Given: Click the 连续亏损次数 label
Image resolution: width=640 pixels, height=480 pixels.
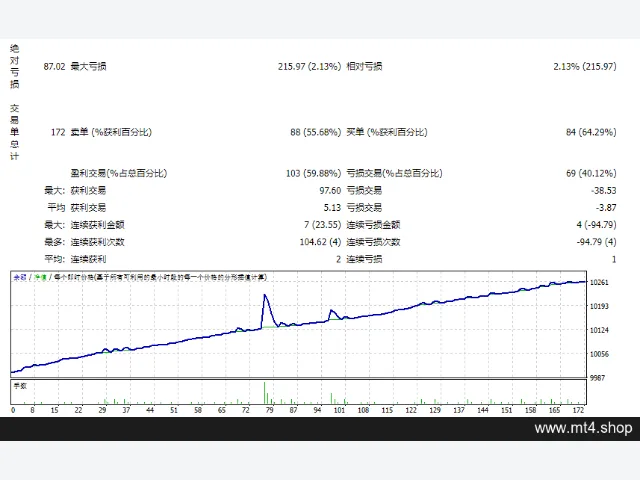Looking at the screenshot, I should (x=373, y=242).
